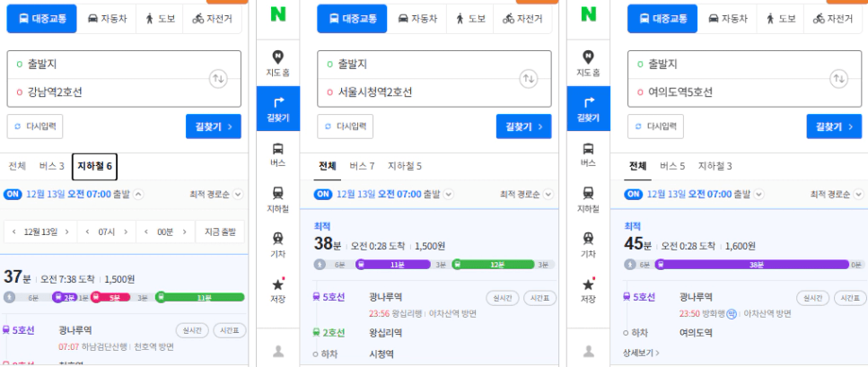Image resolution: width=868 pixels, height=367 pixels.
Task: Swap origin and 강남역2호선 destination
Action: point(218,79)
